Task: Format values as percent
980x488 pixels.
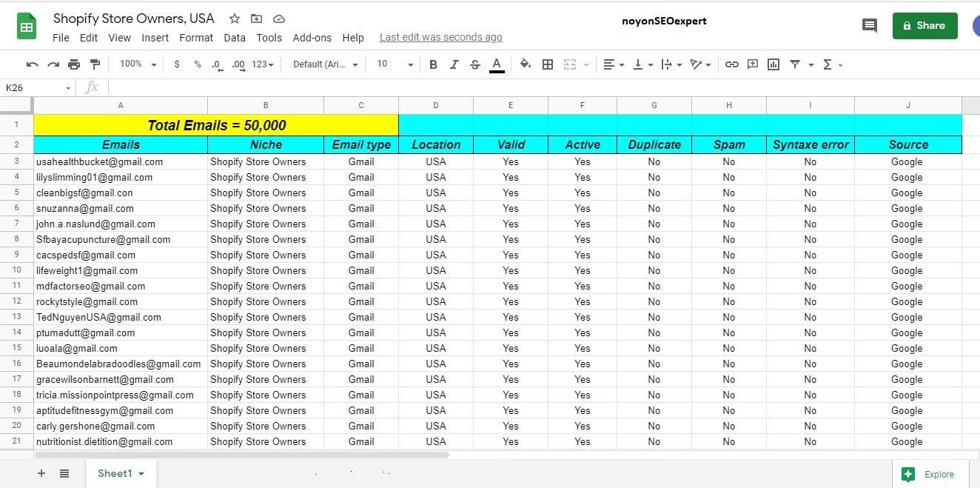Action: coord(196,64)
